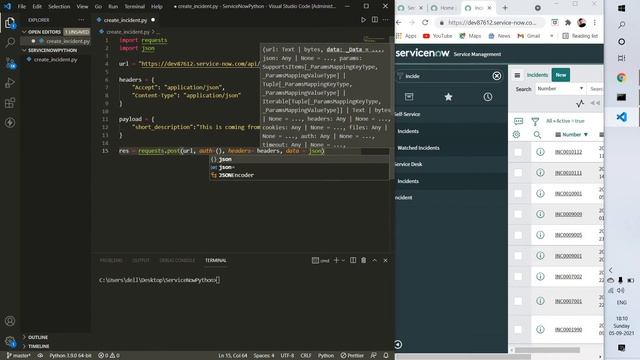The height and width of the screenshot is (360, 640).
Task: Open Chrome bookmarks overflow chevron
Action: click(x=552, y=36)
